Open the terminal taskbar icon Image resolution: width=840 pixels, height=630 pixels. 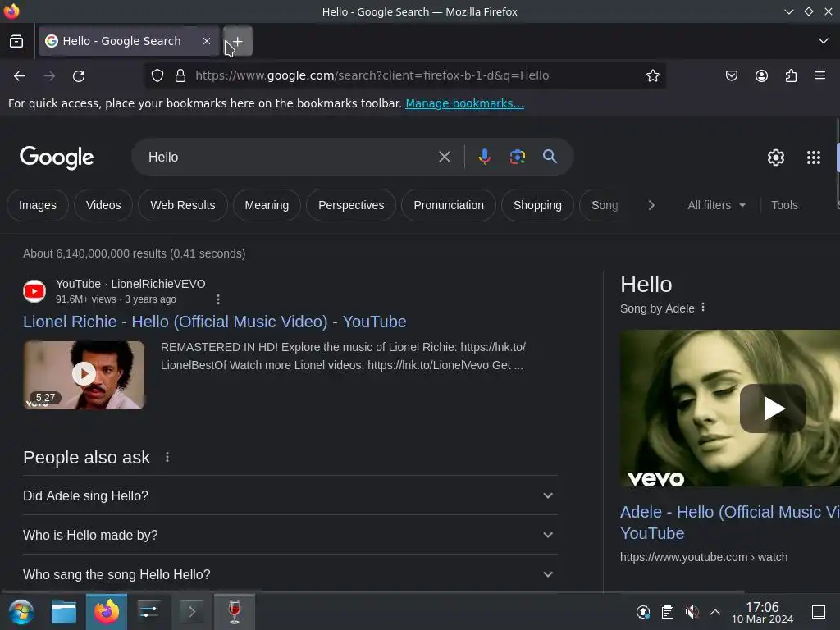pos(191,612)
